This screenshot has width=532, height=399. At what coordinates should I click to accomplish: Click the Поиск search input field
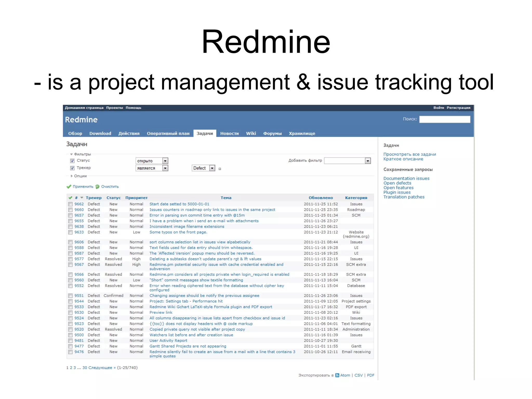coord(445,119)
